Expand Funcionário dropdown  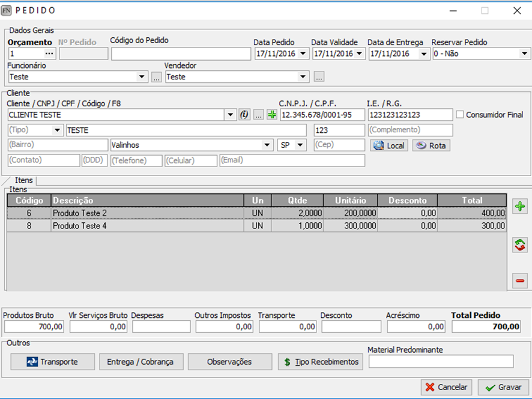142,77
